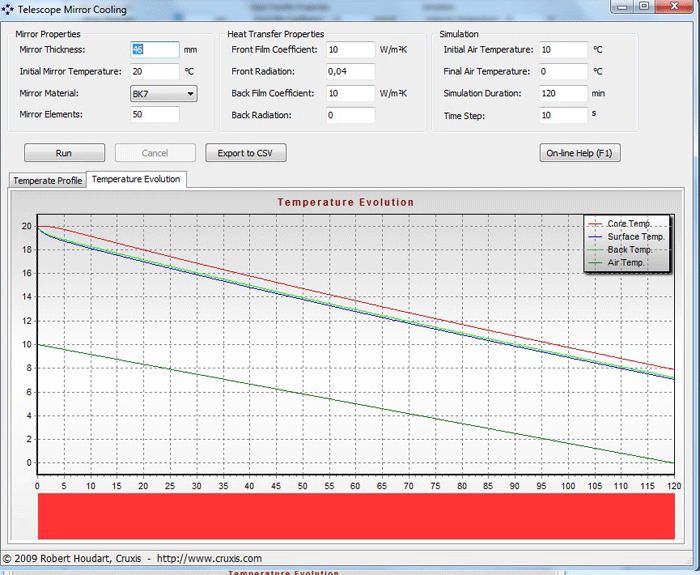
Task: Click the Simulation Duration field
Action: 563,93
